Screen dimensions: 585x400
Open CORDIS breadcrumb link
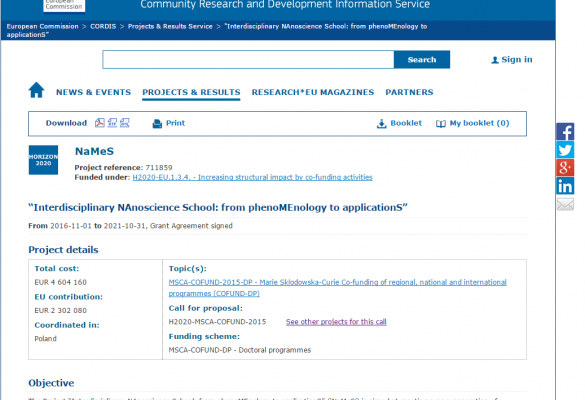[103, 26]
